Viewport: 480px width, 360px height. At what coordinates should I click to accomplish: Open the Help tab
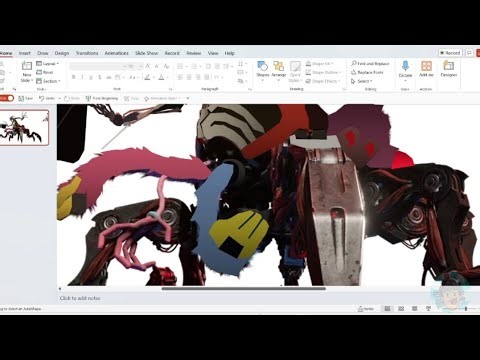229,53
